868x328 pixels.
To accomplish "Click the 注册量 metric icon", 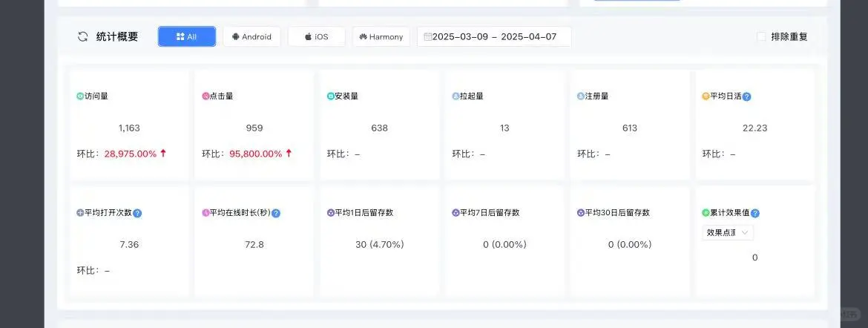I will (x=581, y=96).
